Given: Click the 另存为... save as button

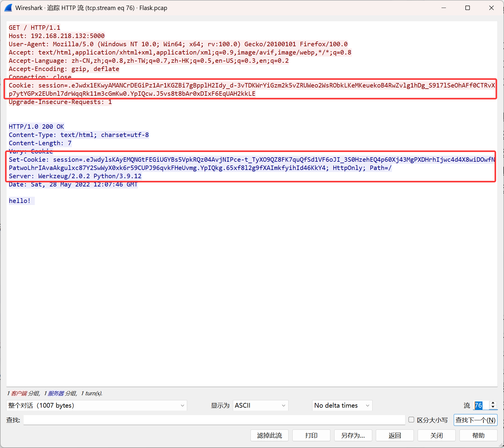Looking at the screenshot, I should tap(353, 435).
